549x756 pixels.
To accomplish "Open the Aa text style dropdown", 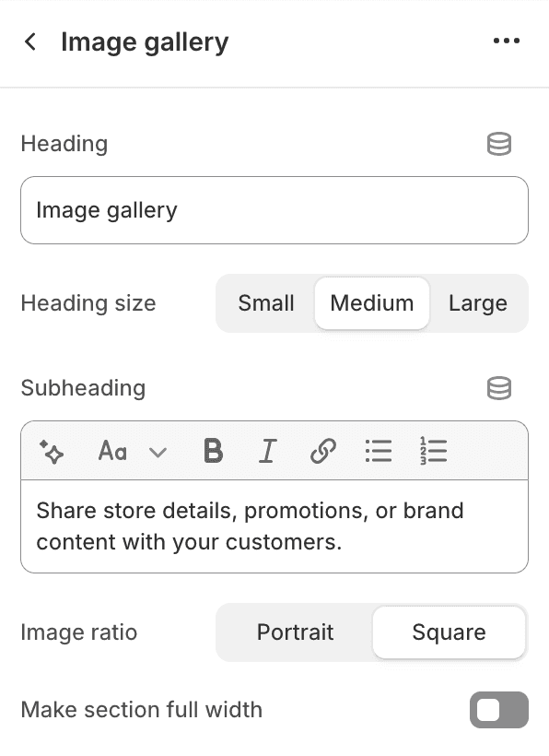I will pyautogui.click(x=133, y=452).
